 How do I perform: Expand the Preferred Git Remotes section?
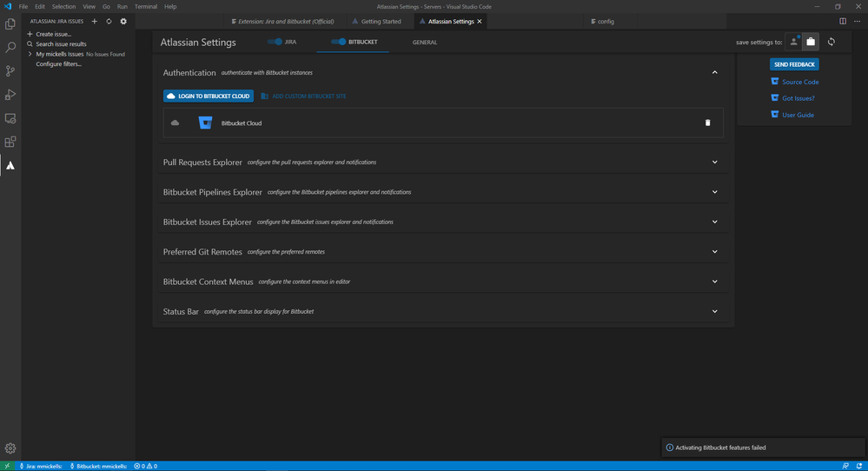(715, 252)
